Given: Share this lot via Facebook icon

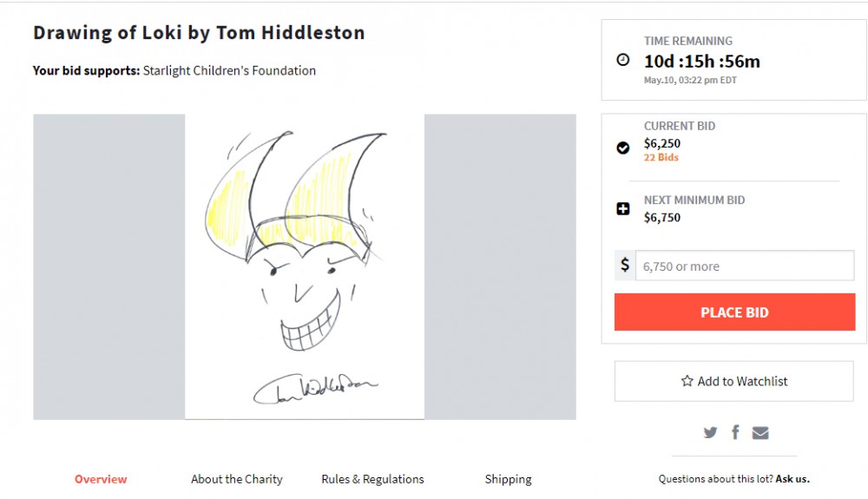Looking at the screenshot, I should tap(735, 432).
